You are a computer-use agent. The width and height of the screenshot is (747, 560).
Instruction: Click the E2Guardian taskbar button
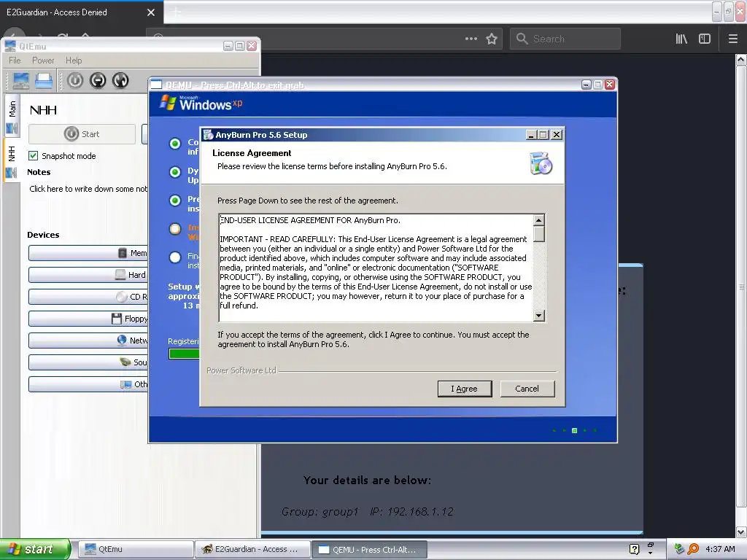tap(252, 549)
